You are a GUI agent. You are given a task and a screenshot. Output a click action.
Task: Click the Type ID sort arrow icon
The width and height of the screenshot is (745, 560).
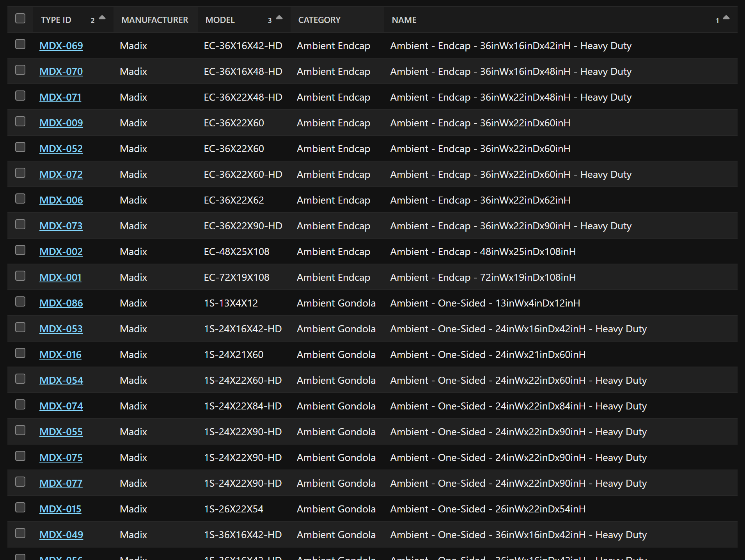102,18
